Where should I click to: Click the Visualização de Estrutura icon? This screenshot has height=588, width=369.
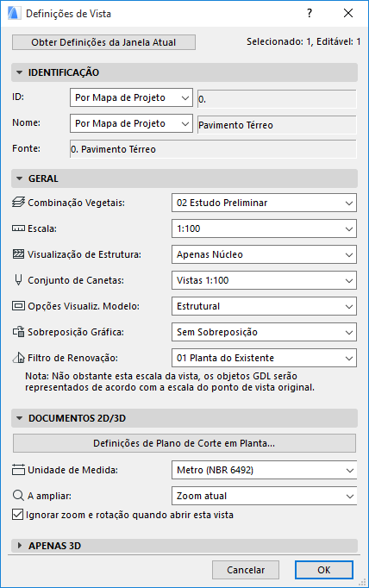pyautogui.click(x=18, y=253)
